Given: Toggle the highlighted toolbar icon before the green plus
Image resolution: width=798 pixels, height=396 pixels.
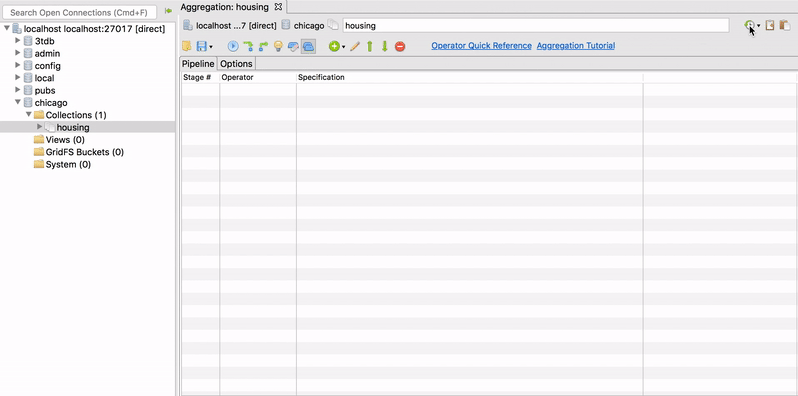Looking at the screenshot, I should (308, 46).
